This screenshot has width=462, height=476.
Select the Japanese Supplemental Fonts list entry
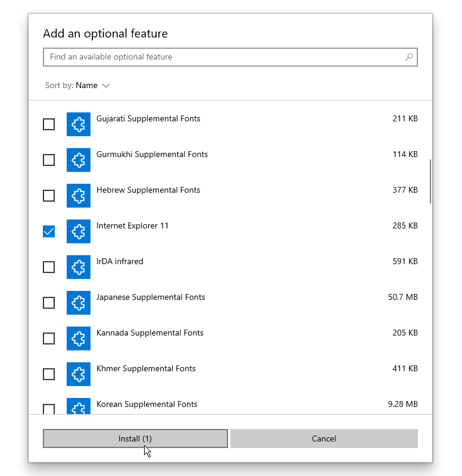(230, 303)
